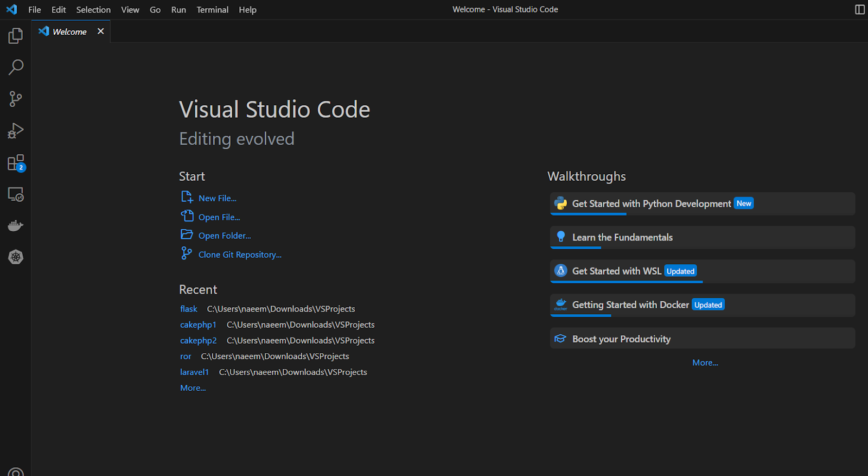
Task: Open the Edit menu
Action: point(59,10)
